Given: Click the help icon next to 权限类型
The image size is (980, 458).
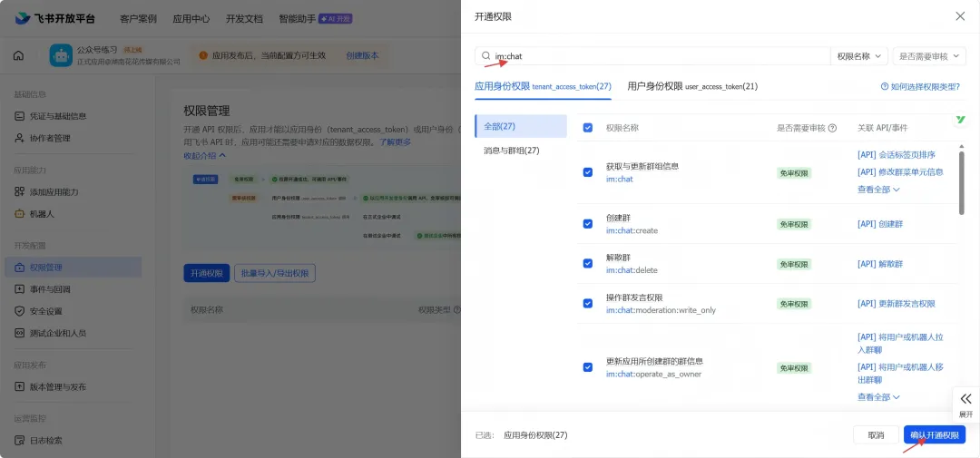Looking at the screenshot, I should coord(456,309).
